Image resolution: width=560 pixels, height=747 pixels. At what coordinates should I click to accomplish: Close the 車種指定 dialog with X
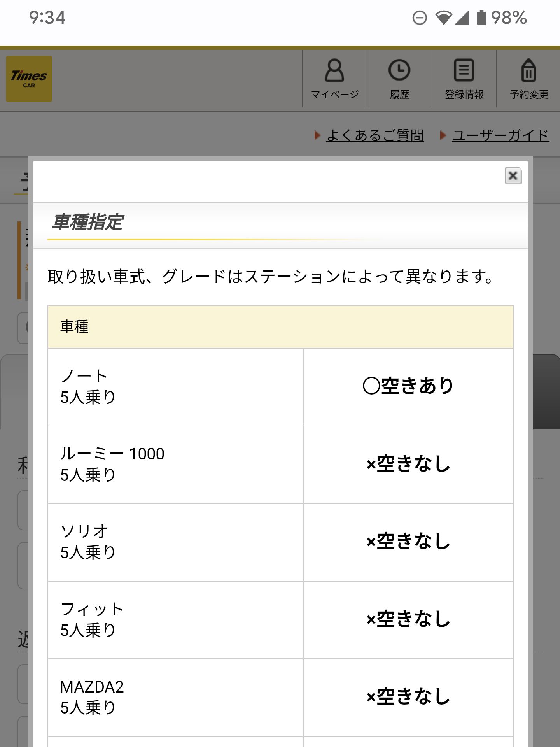513,176
